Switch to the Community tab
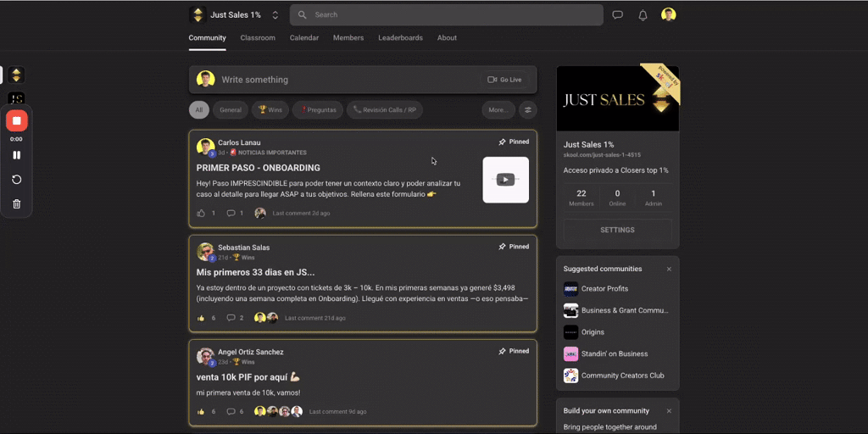 [207, 37]
